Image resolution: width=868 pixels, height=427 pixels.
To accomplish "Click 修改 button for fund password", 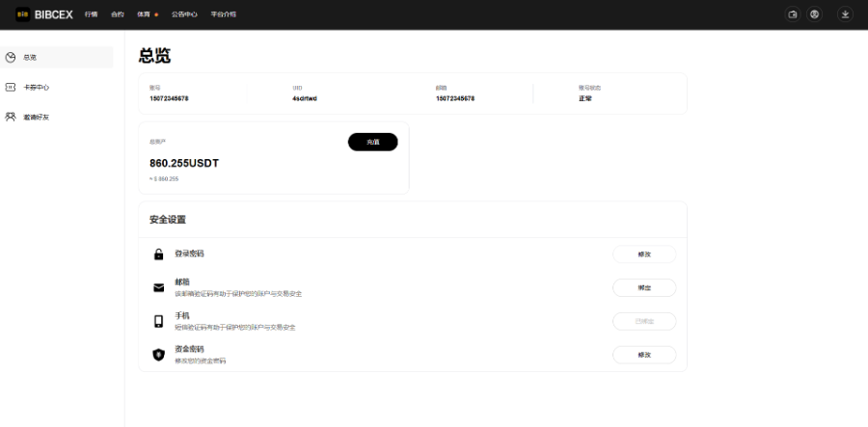I will point(644,355).
